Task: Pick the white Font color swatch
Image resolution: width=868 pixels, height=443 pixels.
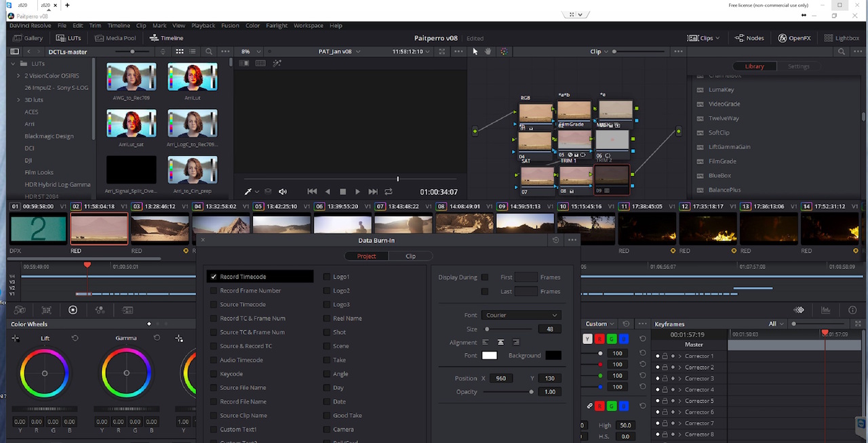Action: click(489, 356)
